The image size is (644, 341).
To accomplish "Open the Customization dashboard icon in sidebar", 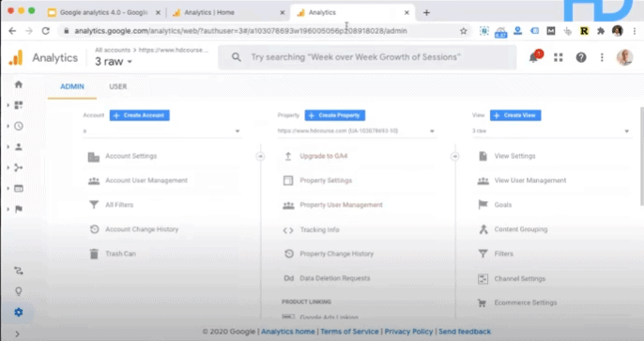I will pos(19,105).
